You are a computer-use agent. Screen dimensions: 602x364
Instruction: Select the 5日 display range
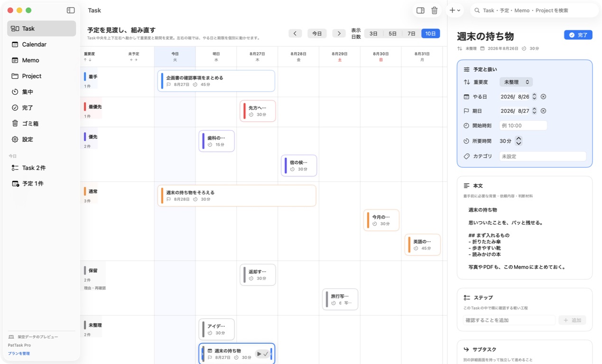pos(393,33)
